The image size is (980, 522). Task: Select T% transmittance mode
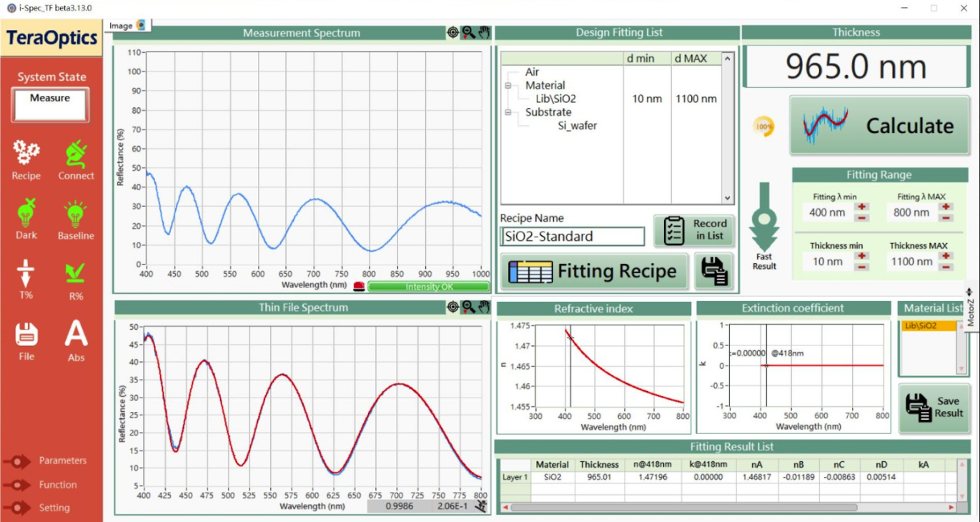(x=26, y=274)
